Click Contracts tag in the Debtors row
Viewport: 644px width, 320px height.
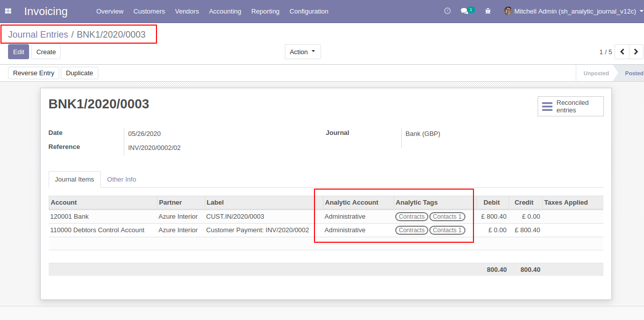click(x=412, y=230)
